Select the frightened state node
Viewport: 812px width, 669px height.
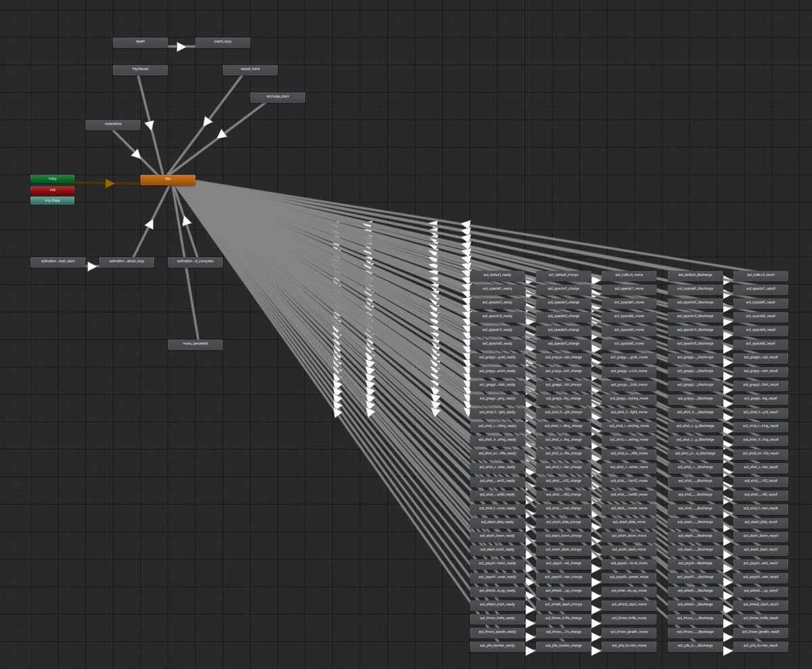coord(140,70)
